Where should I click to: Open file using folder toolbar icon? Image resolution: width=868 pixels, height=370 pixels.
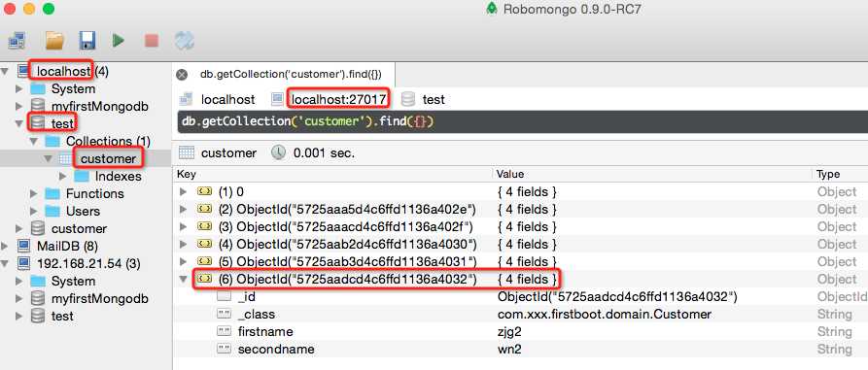[54, 41]
